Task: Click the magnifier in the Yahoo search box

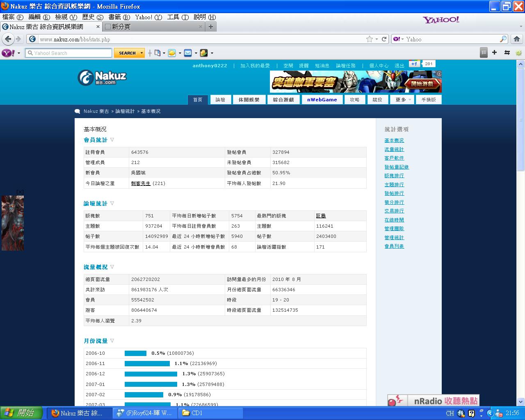Action: point(30,53)
